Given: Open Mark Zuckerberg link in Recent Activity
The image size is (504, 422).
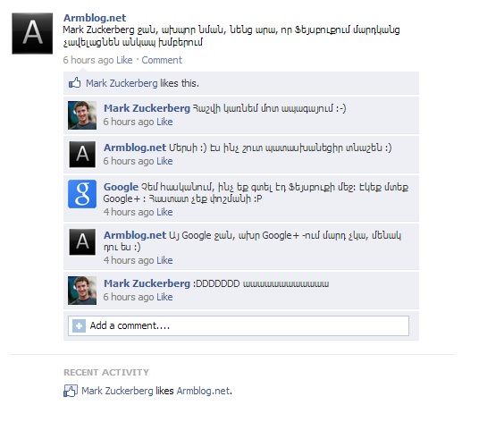Looking at the screenshot, I should pos(117,391).
